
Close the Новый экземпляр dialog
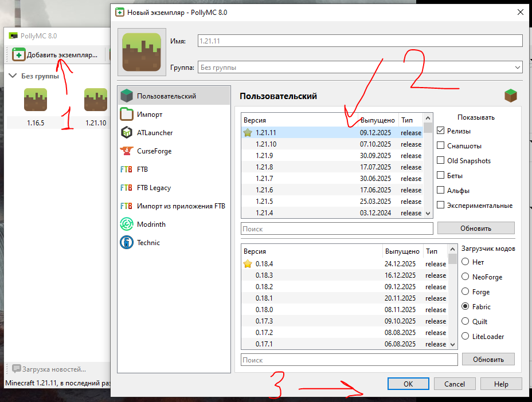click(x=520, y=12)
